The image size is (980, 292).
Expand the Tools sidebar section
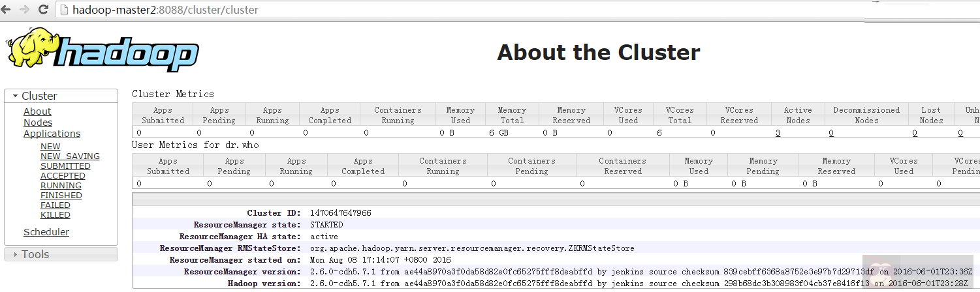point(61,254)
